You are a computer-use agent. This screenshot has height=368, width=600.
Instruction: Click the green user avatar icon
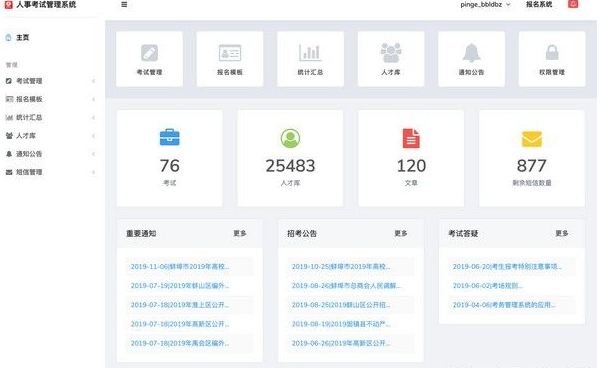pyautogui.click(x=290, y=138)
